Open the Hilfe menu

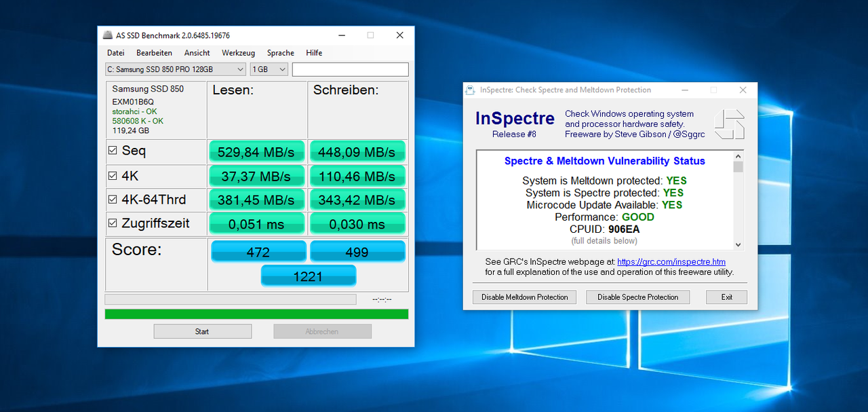pos(314,53)
